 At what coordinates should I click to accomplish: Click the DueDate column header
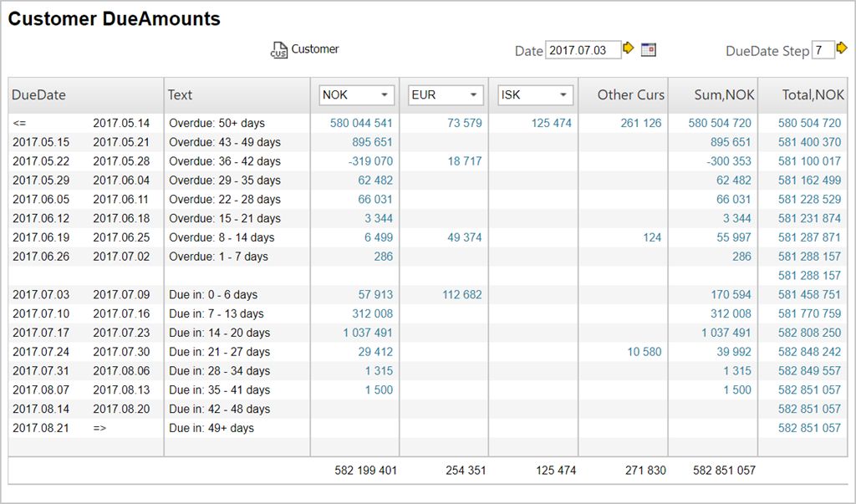point(39,95)
